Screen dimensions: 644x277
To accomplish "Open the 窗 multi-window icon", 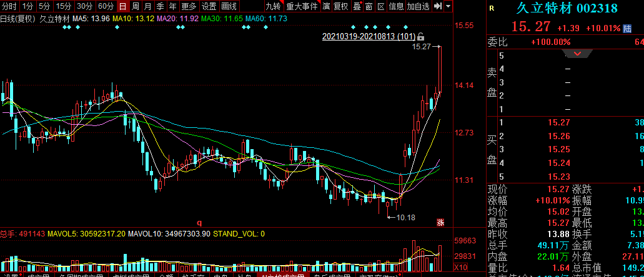I will pos(369,6).
